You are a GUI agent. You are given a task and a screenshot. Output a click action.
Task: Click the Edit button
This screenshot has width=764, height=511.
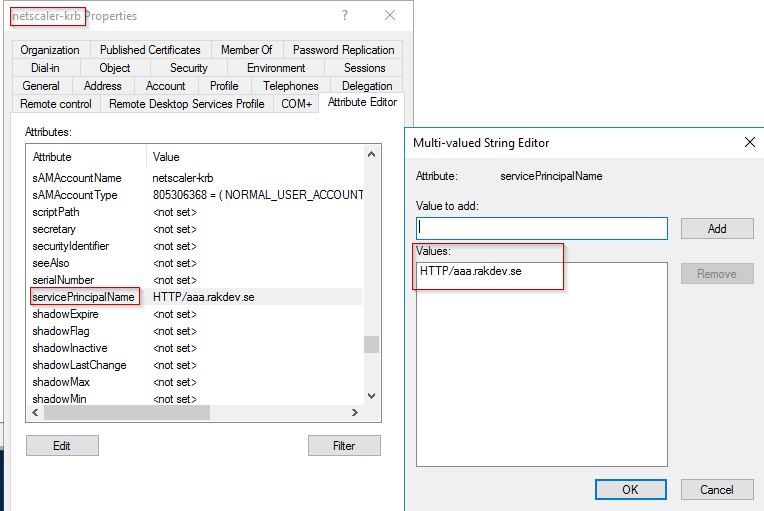coord(62,446)
